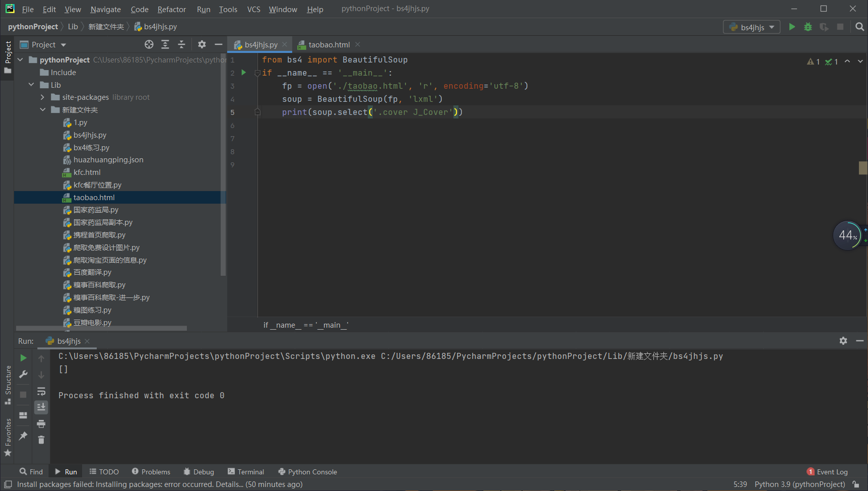Image resolution: width=868 pixels, height=491 pixels.
Task: Open the Refactor menu
Action: pos(172,9)
